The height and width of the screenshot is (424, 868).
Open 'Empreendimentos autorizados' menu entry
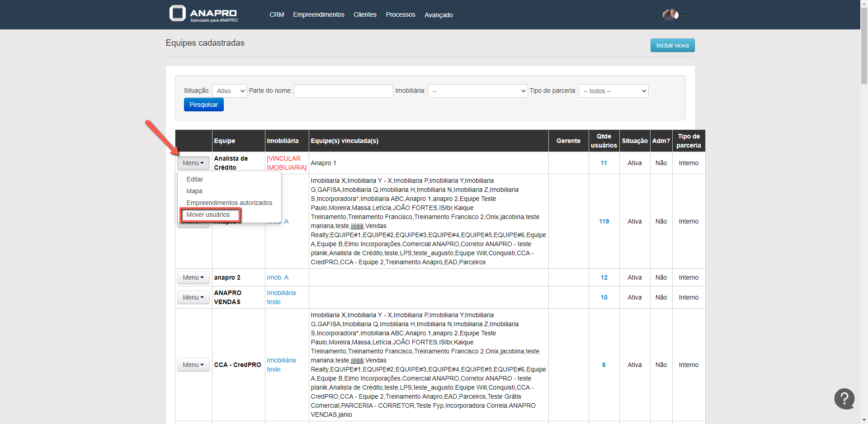[229, 203]
